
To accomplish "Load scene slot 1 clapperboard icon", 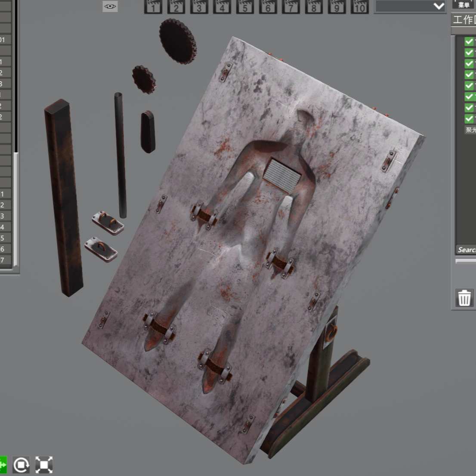I will [x=153, y=6].
